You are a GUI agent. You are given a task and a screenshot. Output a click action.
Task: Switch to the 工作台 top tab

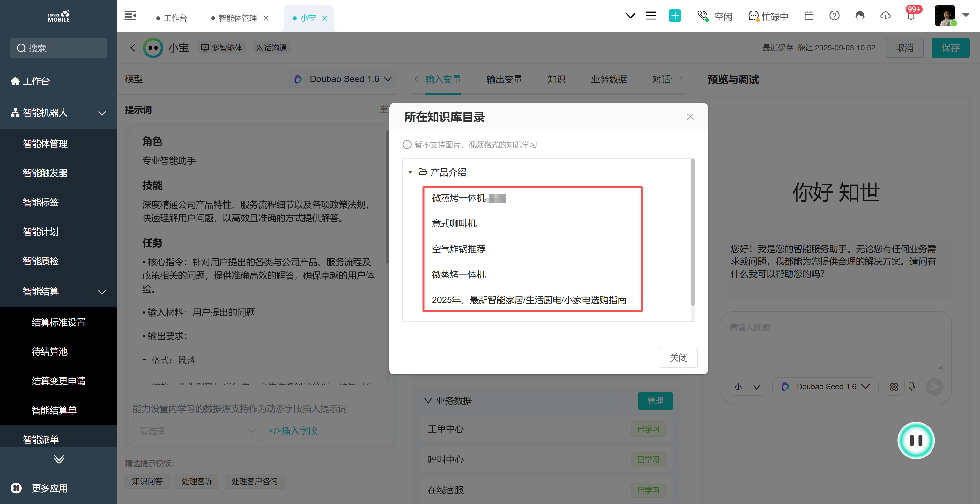click(x=172, y=18)
